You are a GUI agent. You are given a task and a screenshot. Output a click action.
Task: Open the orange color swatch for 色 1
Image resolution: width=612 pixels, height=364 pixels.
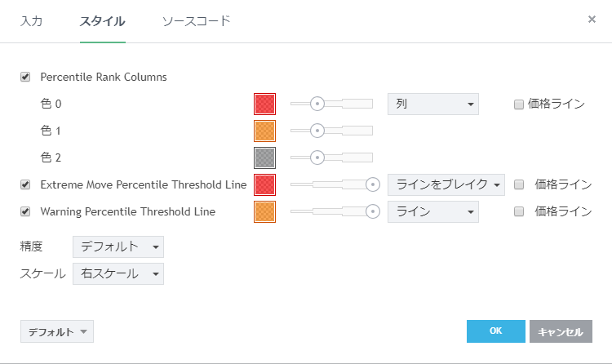click(265, 131)
